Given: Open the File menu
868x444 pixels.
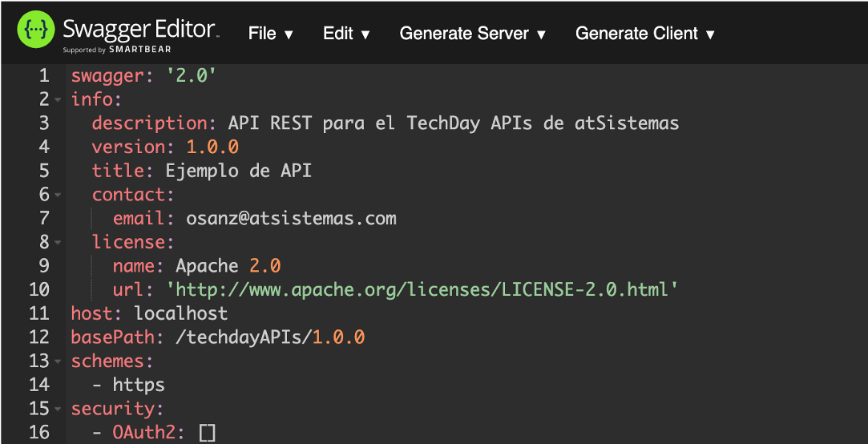Looking at the screenshot, I should (271, 34).
